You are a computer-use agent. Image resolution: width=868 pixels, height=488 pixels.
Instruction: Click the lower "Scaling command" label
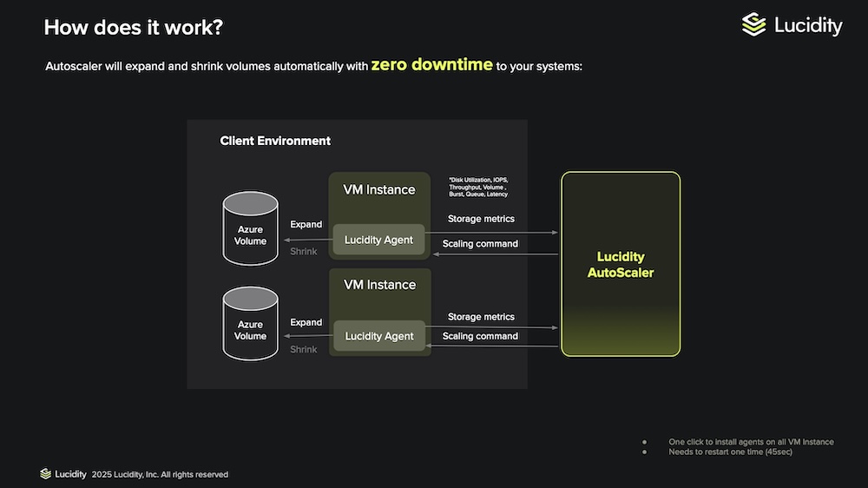[481, 336]
